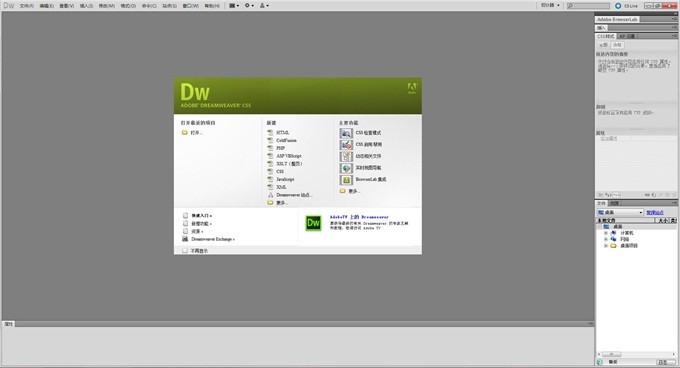Create a new ASP VBScript document
Screen dimensions: 680x368
pos(288,156)
